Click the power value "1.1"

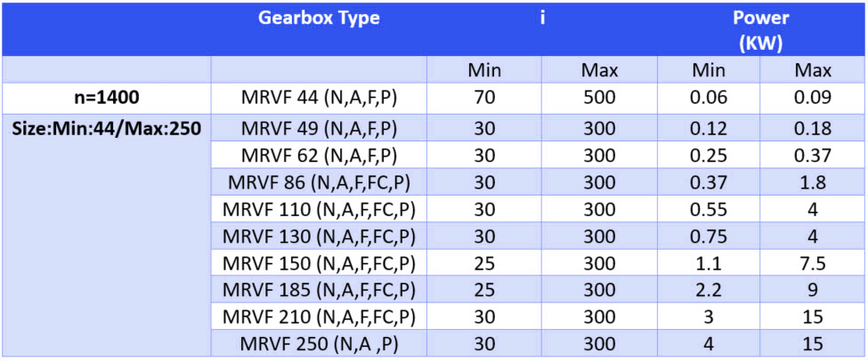point(708,263)
